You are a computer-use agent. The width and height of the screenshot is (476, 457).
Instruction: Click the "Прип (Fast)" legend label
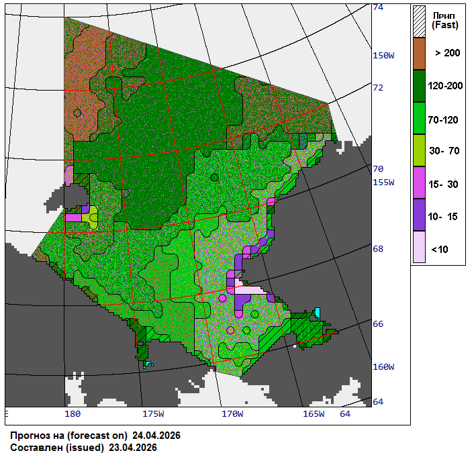point(445,20)
